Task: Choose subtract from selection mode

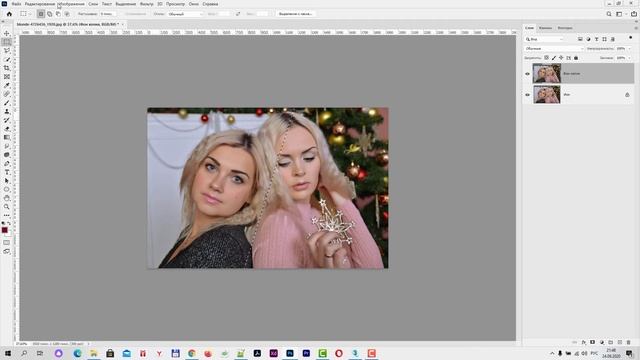Action: tap(58, 14)
